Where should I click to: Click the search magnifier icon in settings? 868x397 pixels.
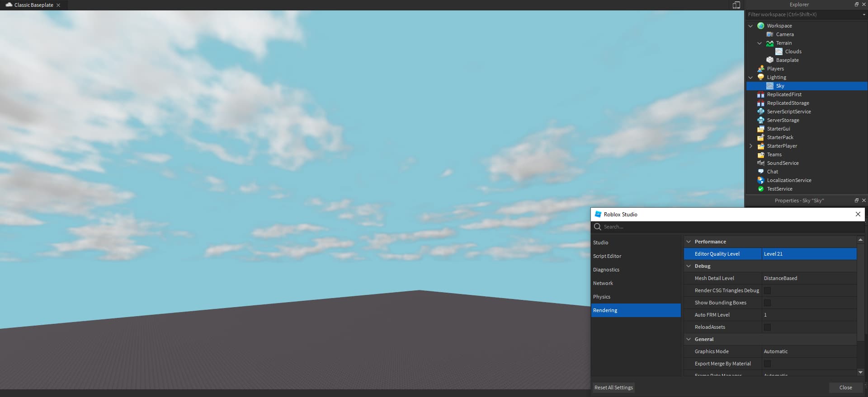point(598,227)
